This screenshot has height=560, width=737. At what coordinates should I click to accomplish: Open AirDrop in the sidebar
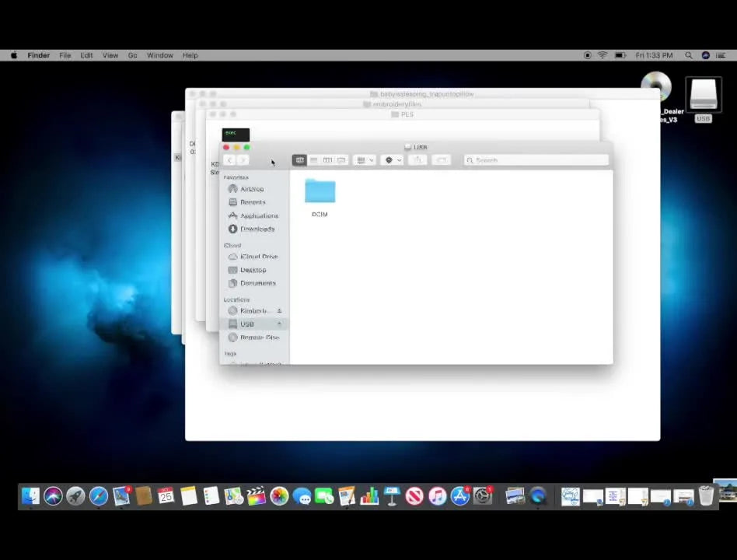[253, 189]
